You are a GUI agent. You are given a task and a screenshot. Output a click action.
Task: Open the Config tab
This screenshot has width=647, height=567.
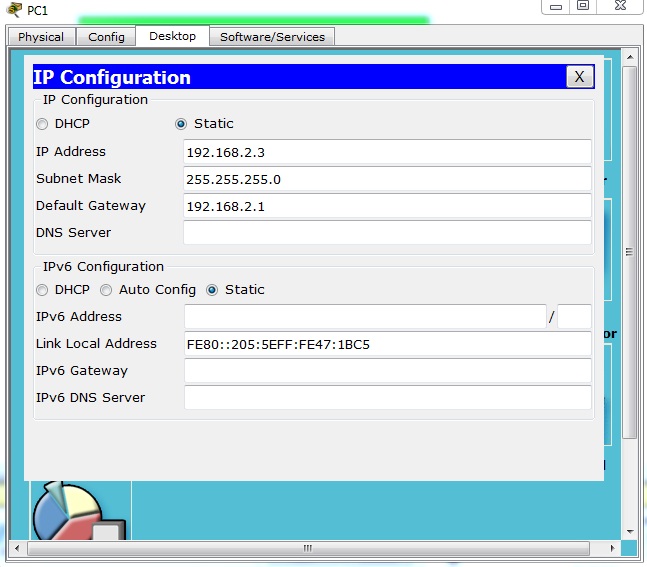click(106, 37)
